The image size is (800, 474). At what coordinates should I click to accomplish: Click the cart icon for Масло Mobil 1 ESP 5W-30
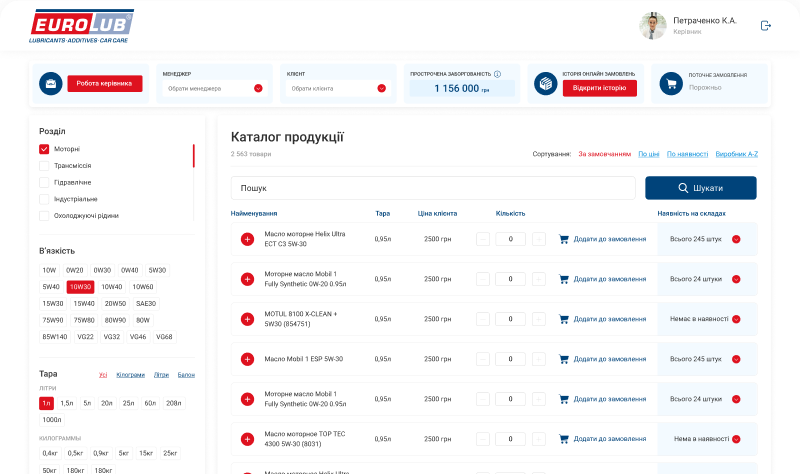tap(564, 359)
